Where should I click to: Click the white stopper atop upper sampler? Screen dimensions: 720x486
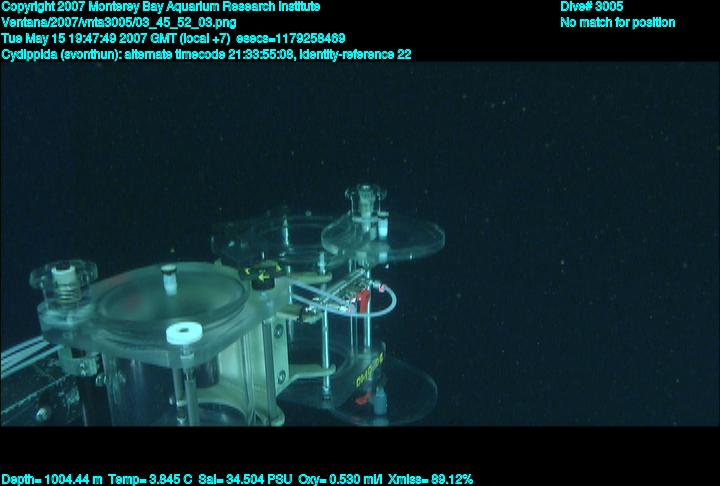[x=382, y=227]
